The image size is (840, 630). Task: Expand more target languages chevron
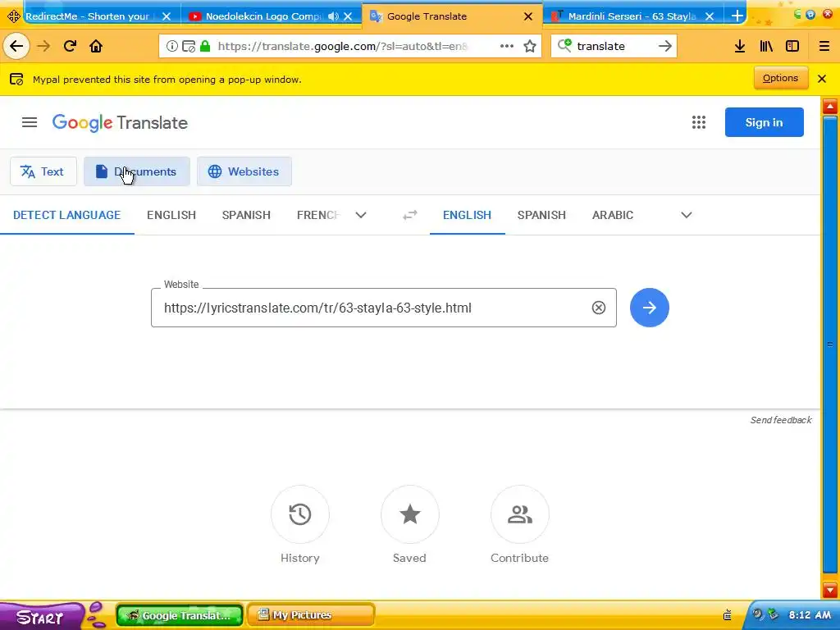687,215
